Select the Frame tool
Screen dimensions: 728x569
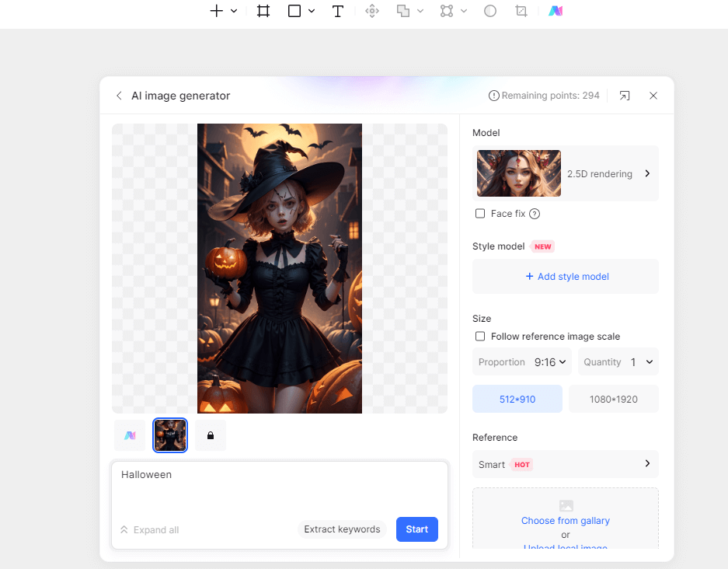click(263, 11)
